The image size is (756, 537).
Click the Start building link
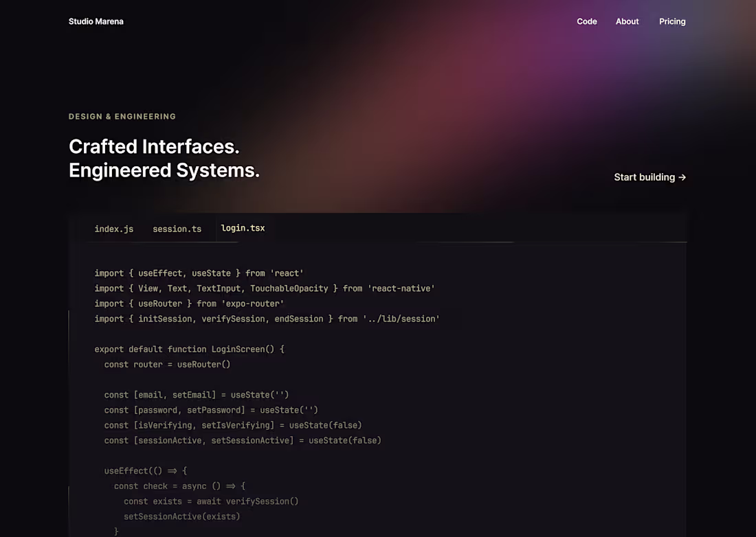[x=643, y=177]
